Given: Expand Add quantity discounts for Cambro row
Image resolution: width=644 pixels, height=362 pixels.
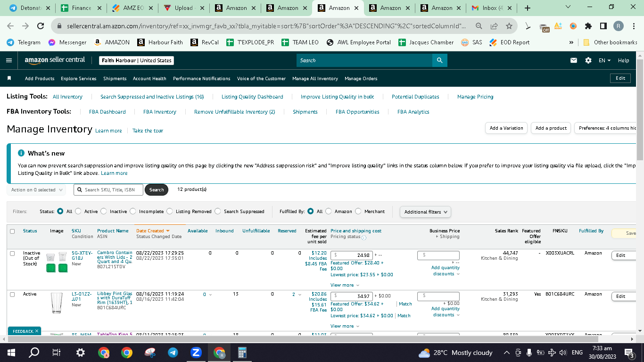Looking at the screenshot, I should click(445, 271).
